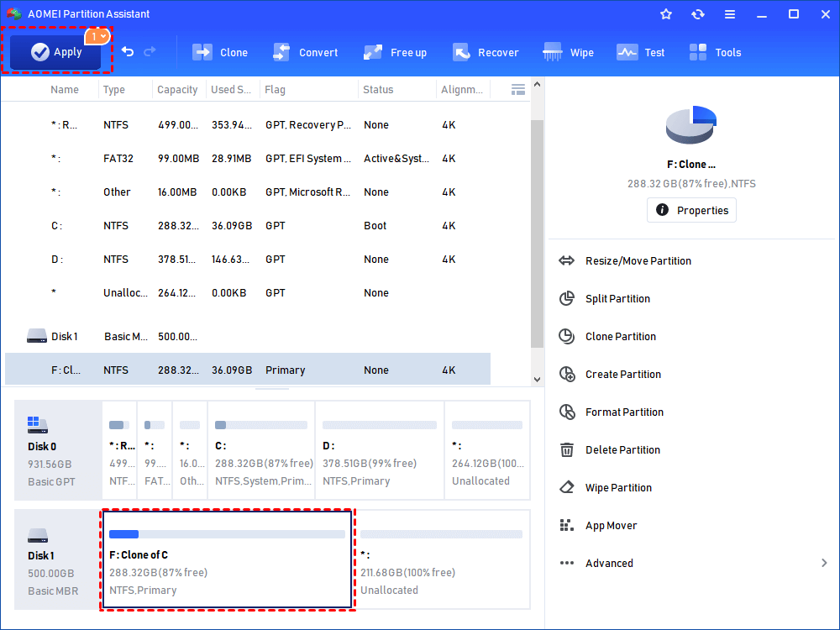Click the Apply button
This screenshot has width=840, height=630.
[55, 52]
